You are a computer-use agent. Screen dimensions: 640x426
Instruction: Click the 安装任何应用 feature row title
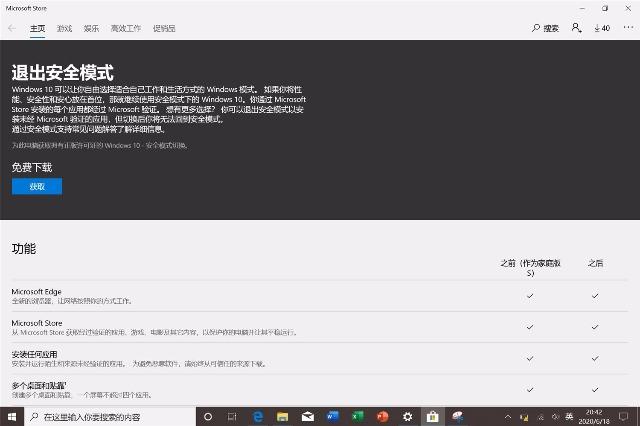(x=34, y=354)
